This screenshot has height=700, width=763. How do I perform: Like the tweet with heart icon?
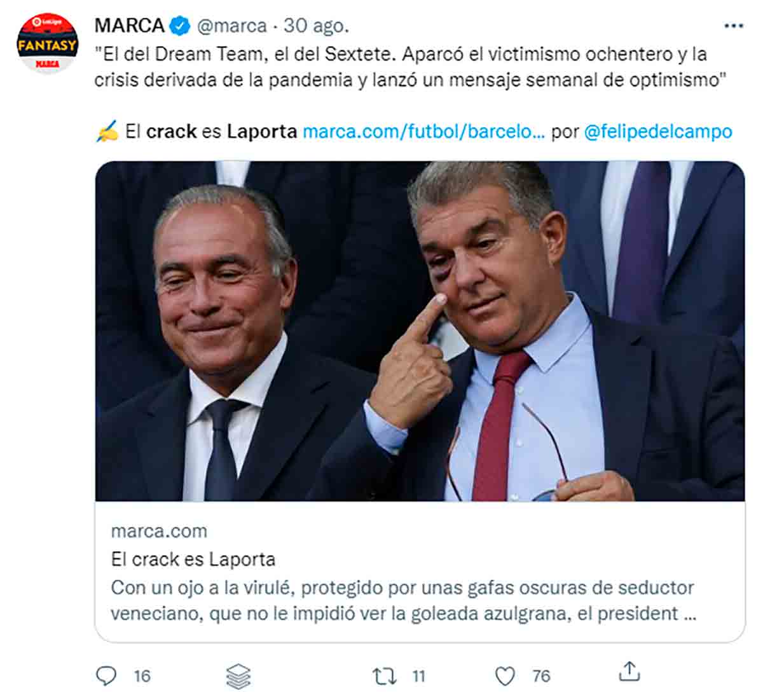tap(505, 676)
